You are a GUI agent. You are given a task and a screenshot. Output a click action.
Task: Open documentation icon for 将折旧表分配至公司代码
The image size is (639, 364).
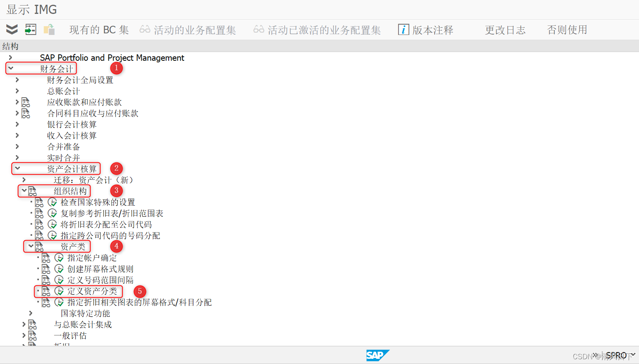pos(39,225)
